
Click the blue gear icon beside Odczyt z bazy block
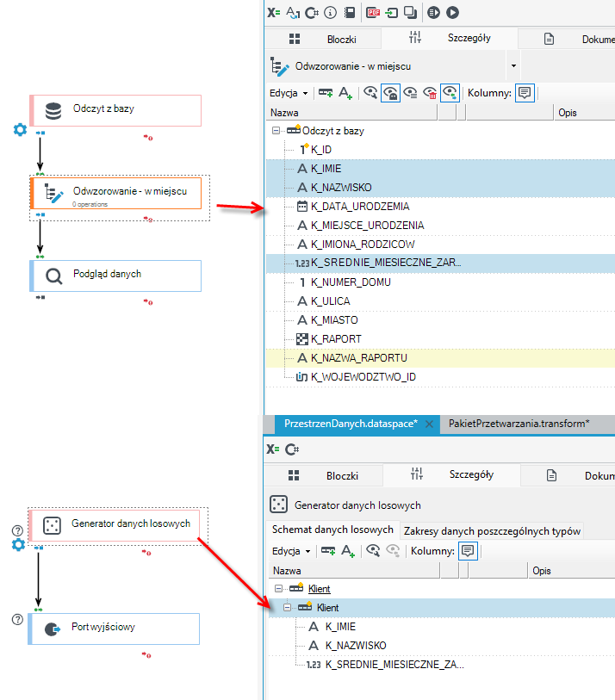pos(20,130)
